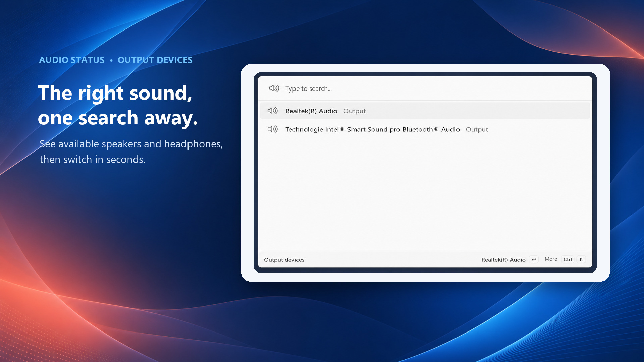Click the K key badge
Image resolution: width=644 pixels, height=362 pixels.
click(x=581, y=259)
